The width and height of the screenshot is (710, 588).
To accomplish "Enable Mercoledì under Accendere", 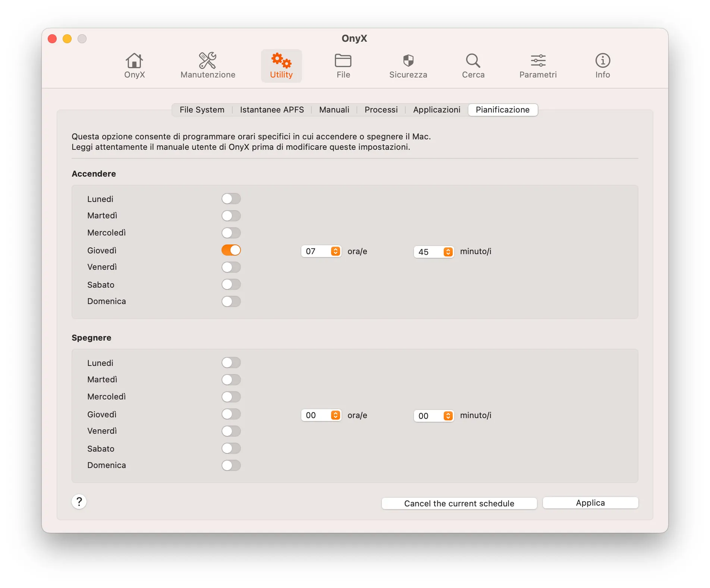I will 231,233.
